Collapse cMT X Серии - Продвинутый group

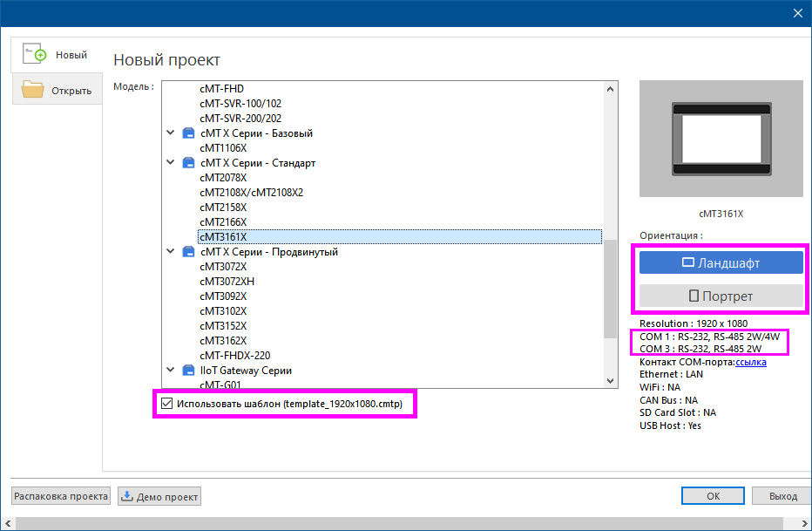pos(171,252)
